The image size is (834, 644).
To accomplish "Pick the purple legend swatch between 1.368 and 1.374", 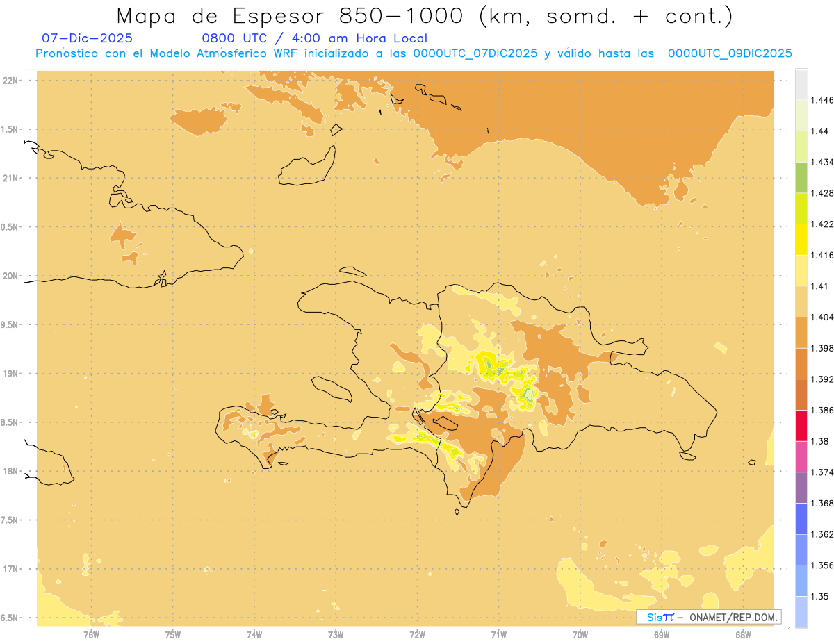I will pyautogui.click(x=801, y=488).
